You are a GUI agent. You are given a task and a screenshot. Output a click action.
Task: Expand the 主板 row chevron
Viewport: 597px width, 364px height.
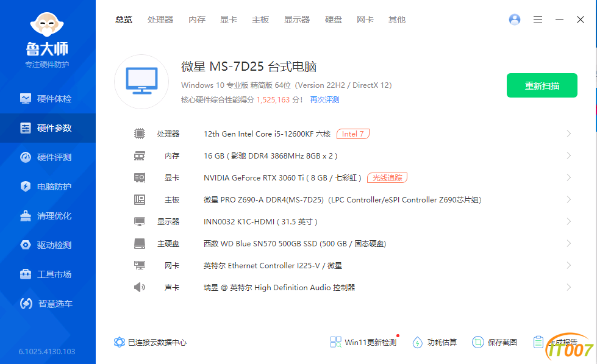tap(569, 199)
